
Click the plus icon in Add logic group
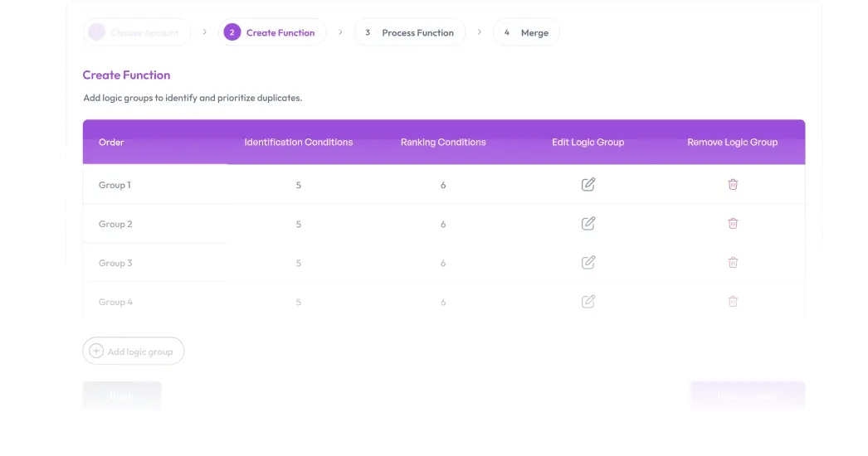click(96, 351)
